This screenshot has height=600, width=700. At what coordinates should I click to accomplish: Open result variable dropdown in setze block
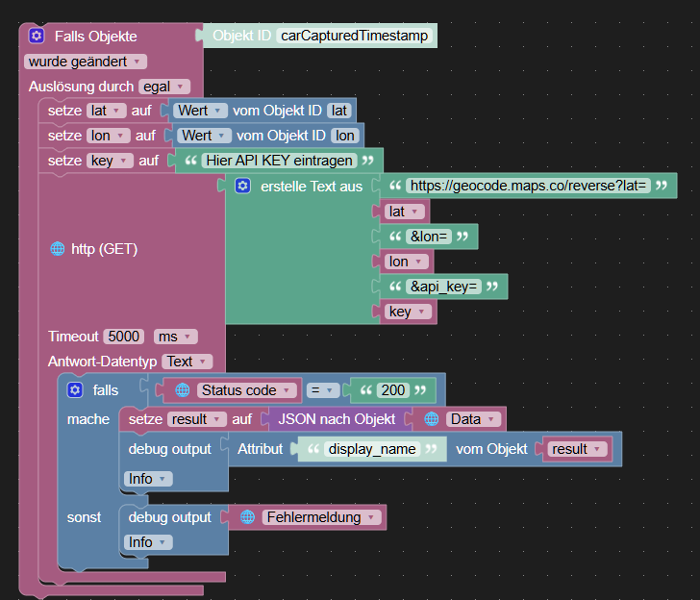tap(197, 419)
